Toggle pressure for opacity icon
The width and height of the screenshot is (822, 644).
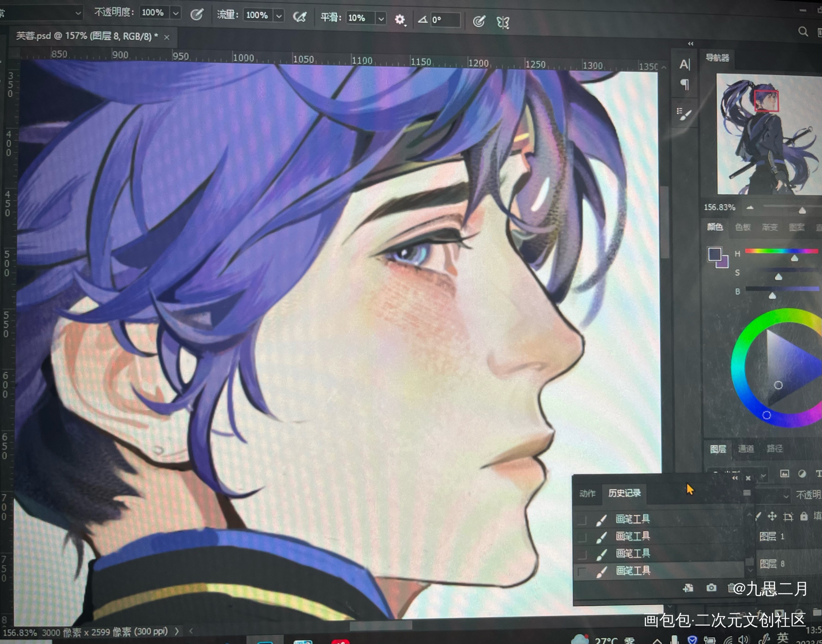[196, 15]
